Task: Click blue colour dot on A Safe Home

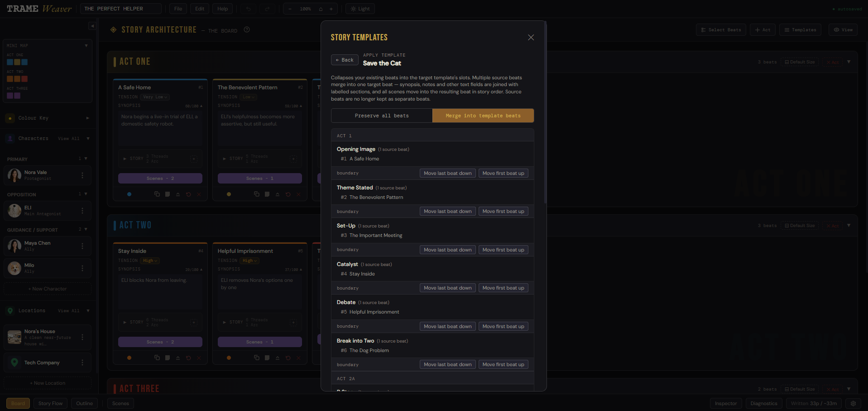Action: (129, 194)
